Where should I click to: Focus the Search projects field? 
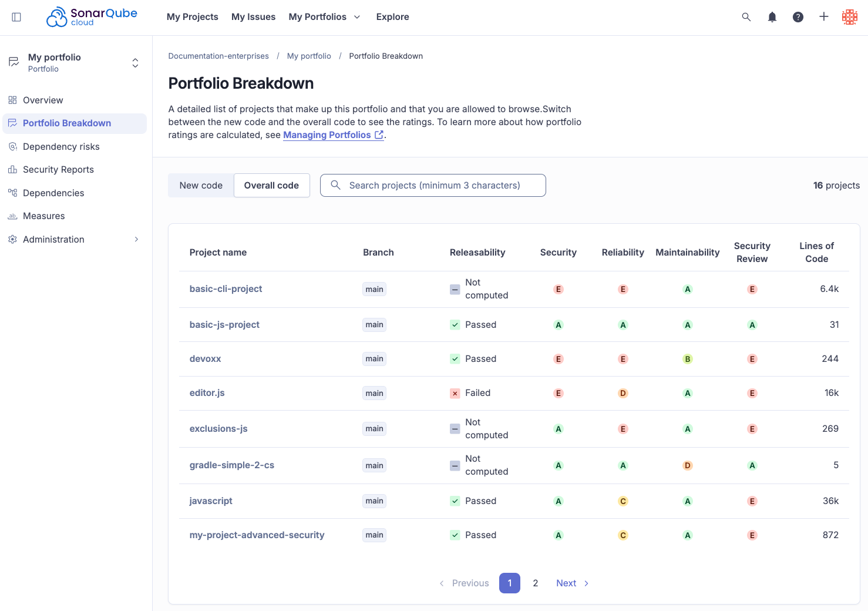coord(433,186)
